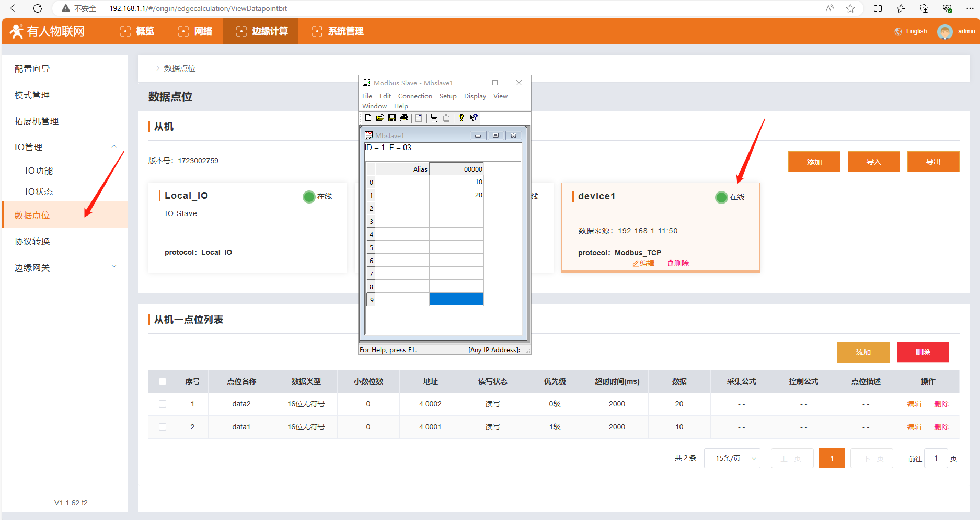Click the admin user avatar icon
This screenshot has height=520, width=980.
pos(944,31)
